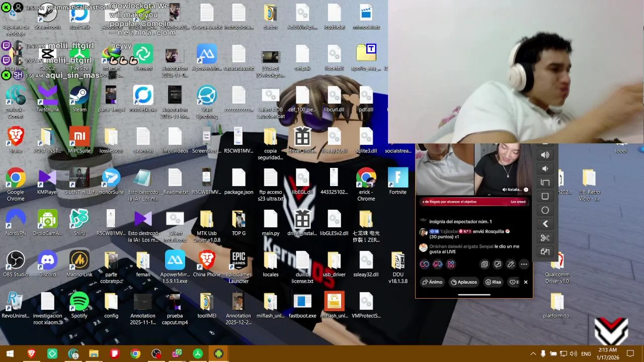Tap the back arrow on mirror sidebar

click(545, 224)
